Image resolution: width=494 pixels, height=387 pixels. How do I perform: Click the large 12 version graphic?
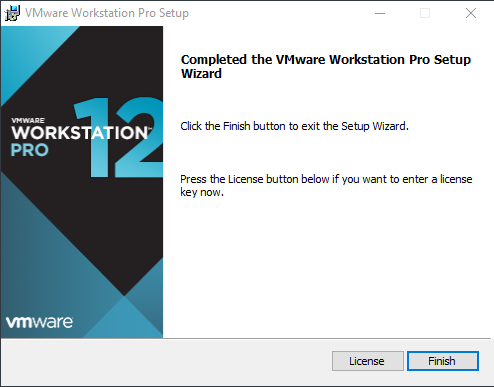119,137
